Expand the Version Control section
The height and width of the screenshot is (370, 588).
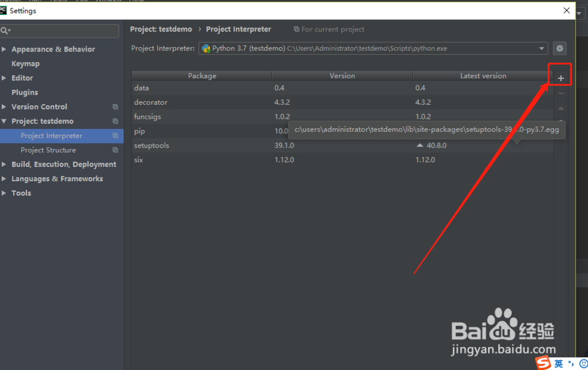coord(4,106)
